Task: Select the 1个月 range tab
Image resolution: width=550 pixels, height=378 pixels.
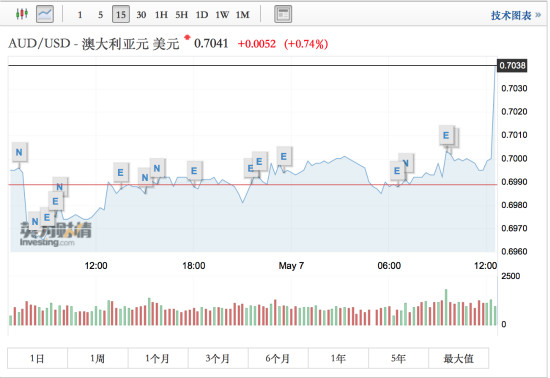Action: pos(158,358)
